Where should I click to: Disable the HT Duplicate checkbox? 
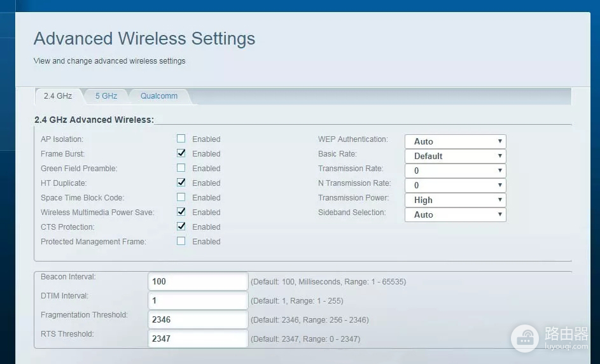click(181, 183)
